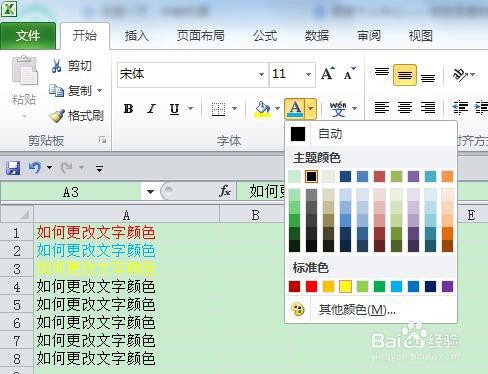Click the Paste clipboard icon
The image size is (488, 374).
pos(25,71)
